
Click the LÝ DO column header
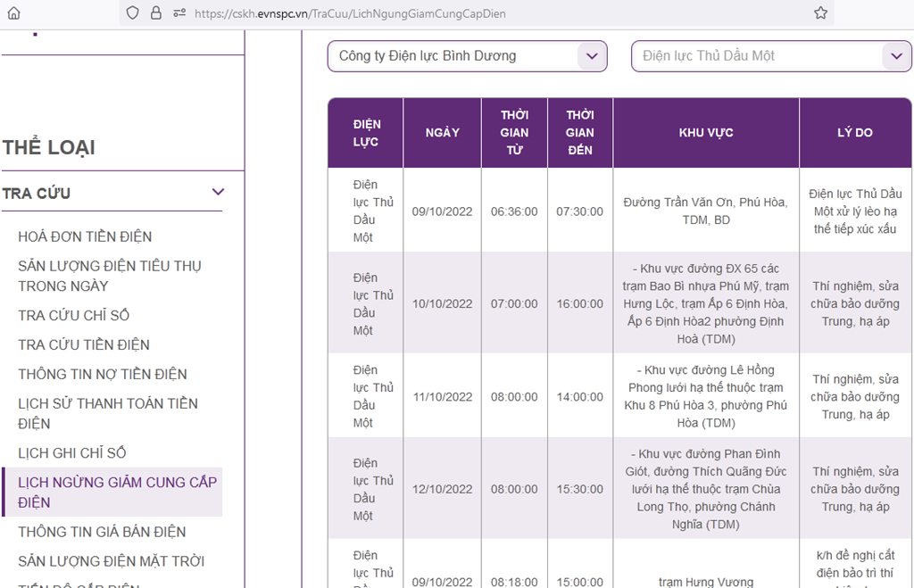click(855, 133)
